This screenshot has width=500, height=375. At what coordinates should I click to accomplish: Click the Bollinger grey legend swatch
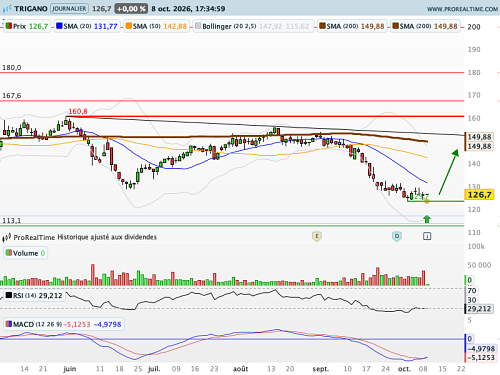(198, 26)
